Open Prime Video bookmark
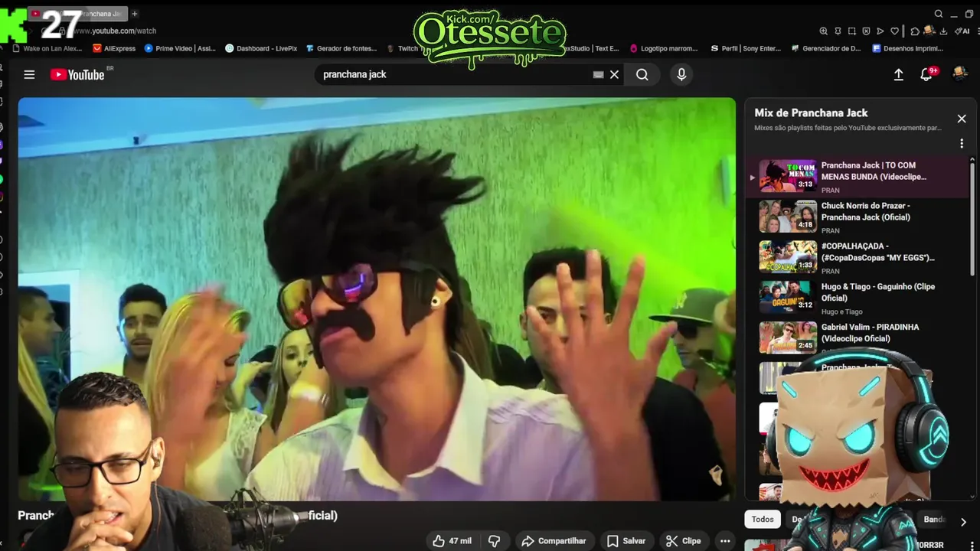 pyautogui.click(x=180, y=48)
